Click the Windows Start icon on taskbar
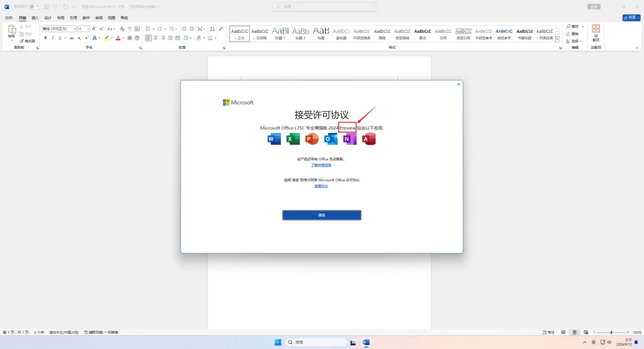Viewport: 644px width, 349px height. pyautogui.click(x=278, y=342)
